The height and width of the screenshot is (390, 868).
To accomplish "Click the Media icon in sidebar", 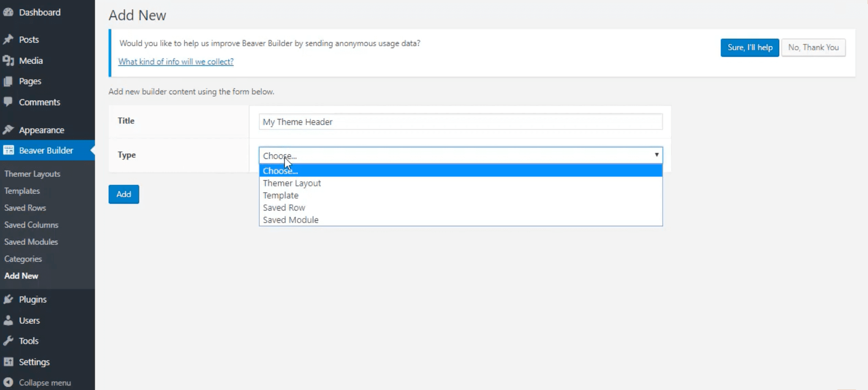I will (x=8, y=60).
